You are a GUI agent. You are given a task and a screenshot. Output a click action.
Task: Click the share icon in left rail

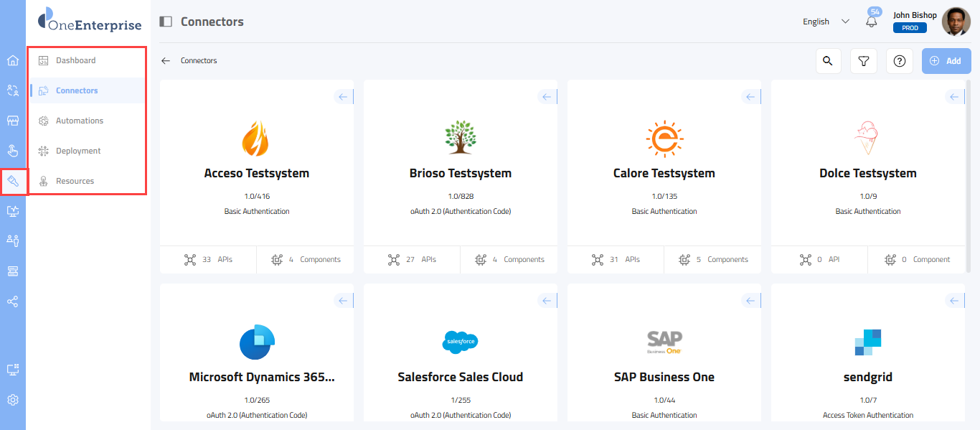point(13,302)
